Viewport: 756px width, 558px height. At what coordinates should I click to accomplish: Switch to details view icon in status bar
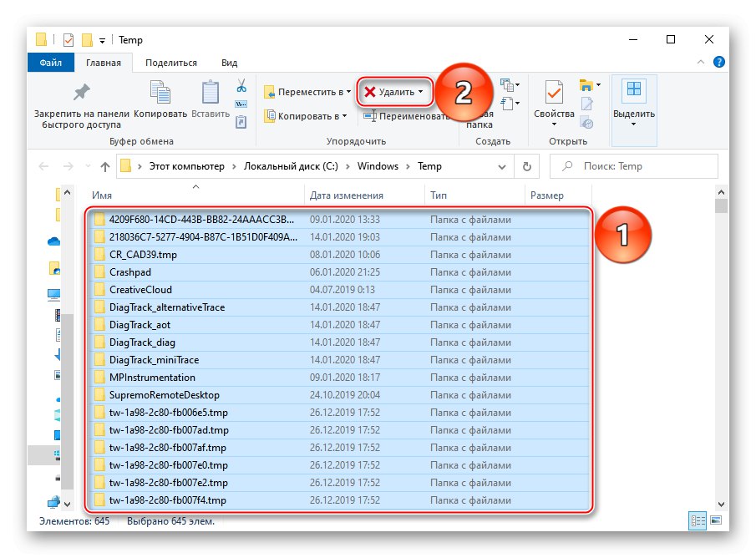[x=698, y=521]
